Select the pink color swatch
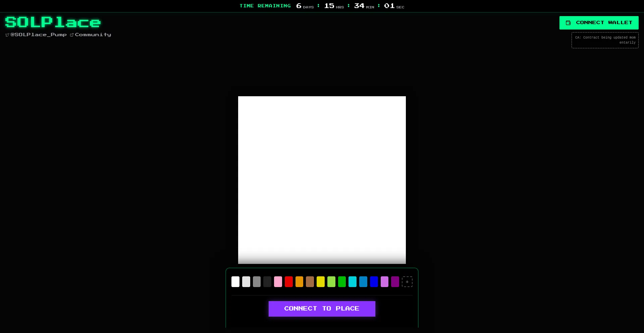Viewport: 644px width, 333px height. tap(278, 282)
